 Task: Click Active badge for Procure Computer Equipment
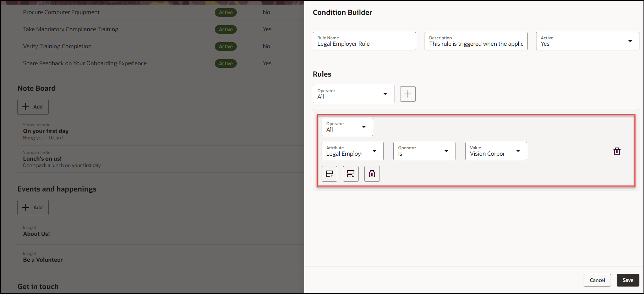226,12
